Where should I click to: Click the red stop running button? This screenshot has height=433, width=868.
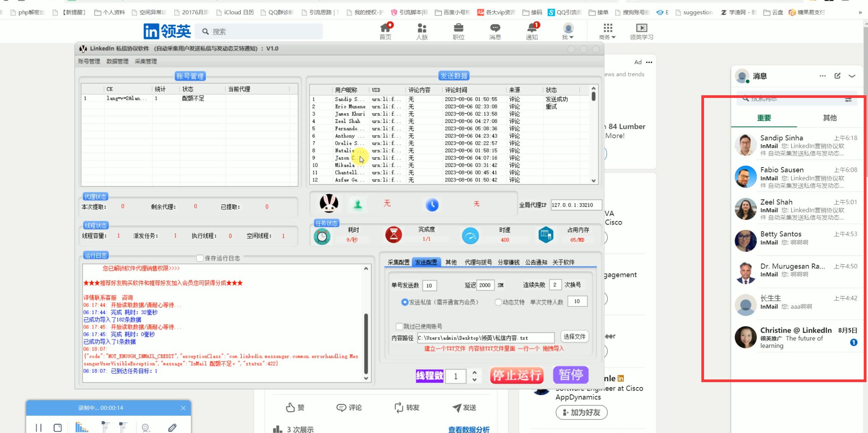(517, 375)
